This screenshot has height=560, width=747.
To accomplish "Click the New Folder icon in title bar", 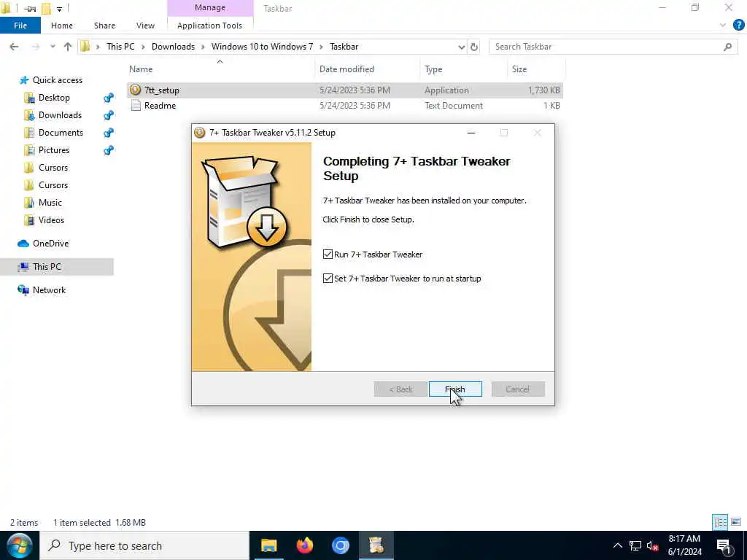I will click(x=46, y=9).
